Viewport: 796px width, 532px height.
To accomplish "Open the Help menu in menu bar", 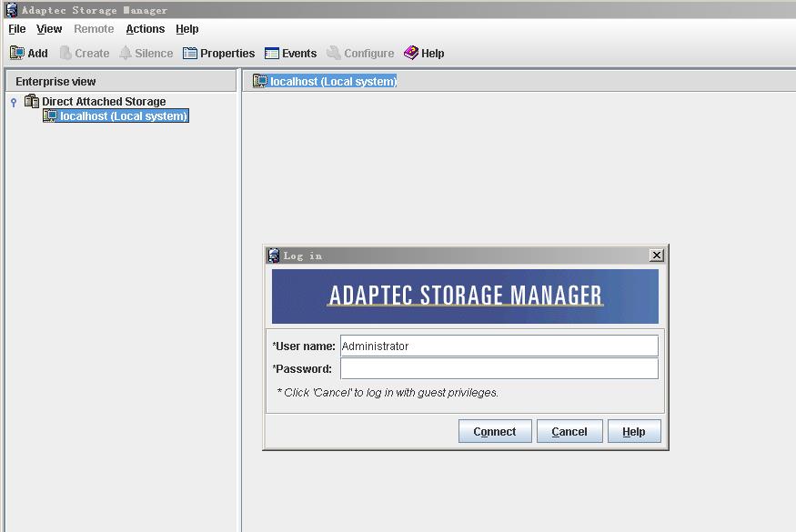I will coord(187,29).
